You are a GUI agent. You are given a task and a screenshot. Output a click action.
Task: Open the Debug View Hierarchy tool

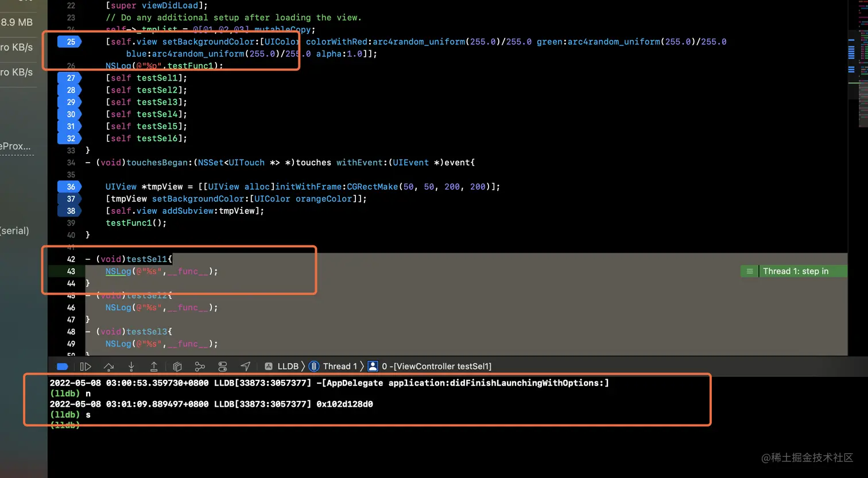(x=177, y=367)
